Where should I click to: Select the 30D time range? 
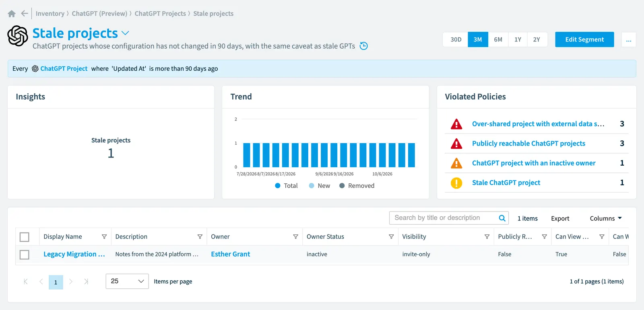pyautogui.click(x=456, y=39)
